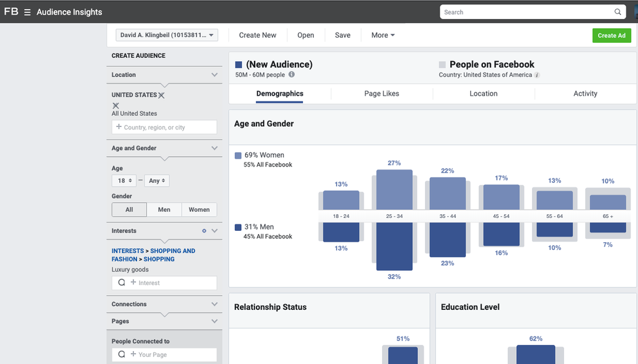Click Open in toolbar
The height and width of the screenshot is (364, 638).
pyautogui.click(x=306, y=35)
